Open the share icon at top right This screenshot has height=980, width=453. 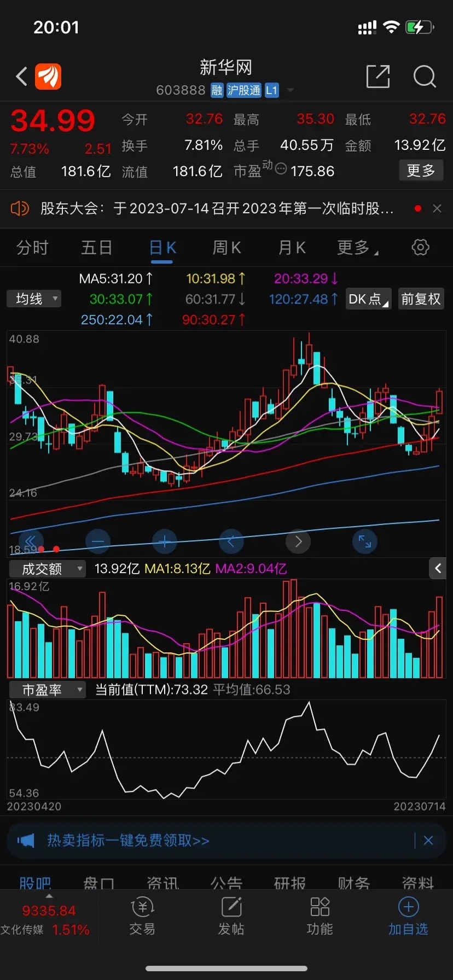[377, 77]
